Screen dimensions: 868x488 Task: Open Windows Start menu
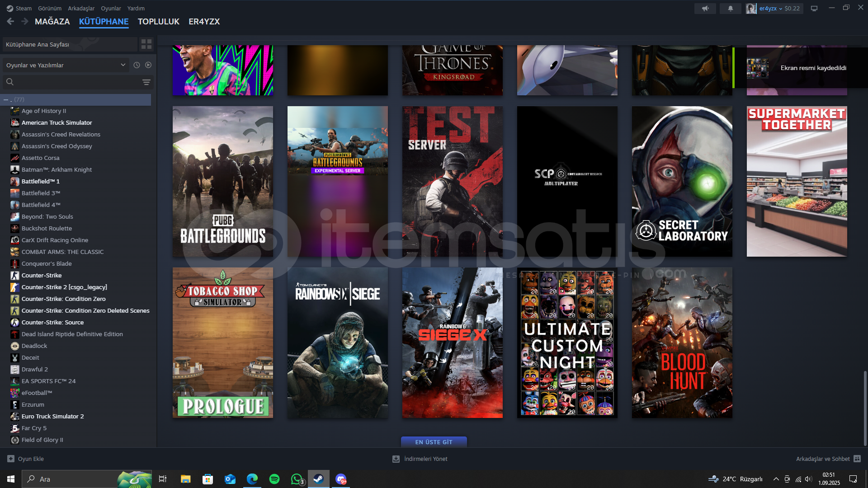(11, 479)
